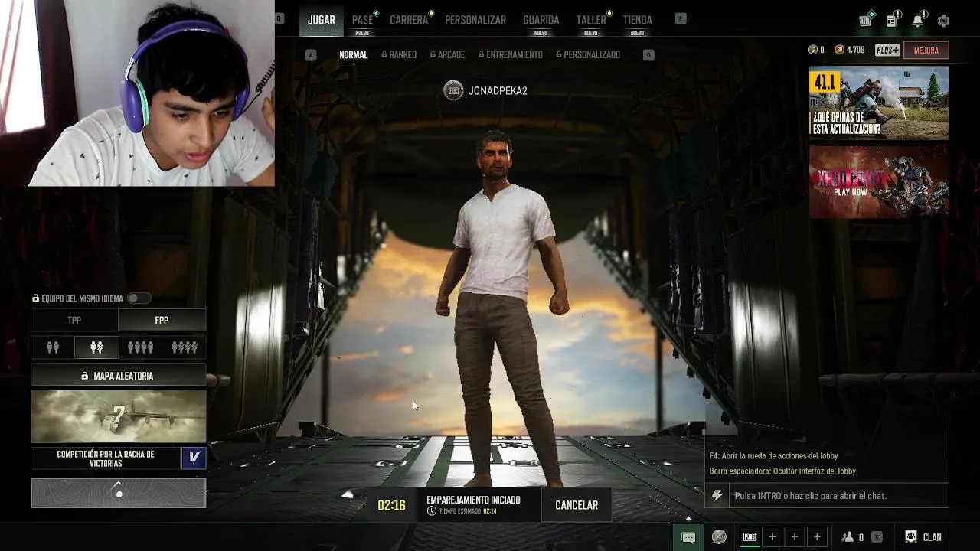Click the lightning bolt icon beside the chat box
Image resolution: width=980 pixels, height=551 pixels.
pyautogui.click(x=717, y=496)
